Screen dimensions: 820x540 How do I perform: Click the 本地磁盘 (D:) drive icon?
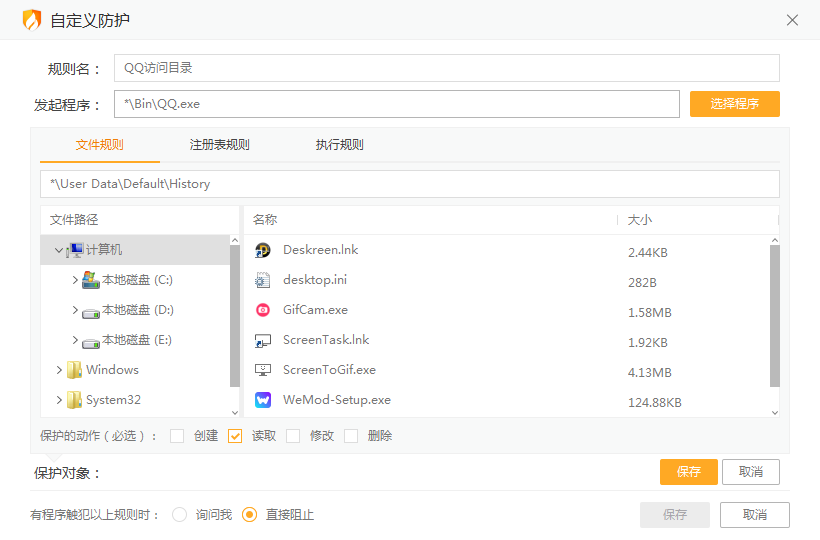click(x=90, y=312)
